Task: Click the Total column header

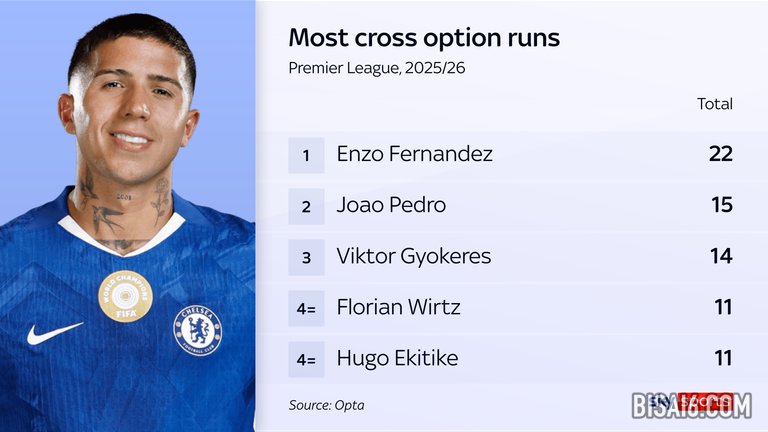Action: [x=715, y=104]
